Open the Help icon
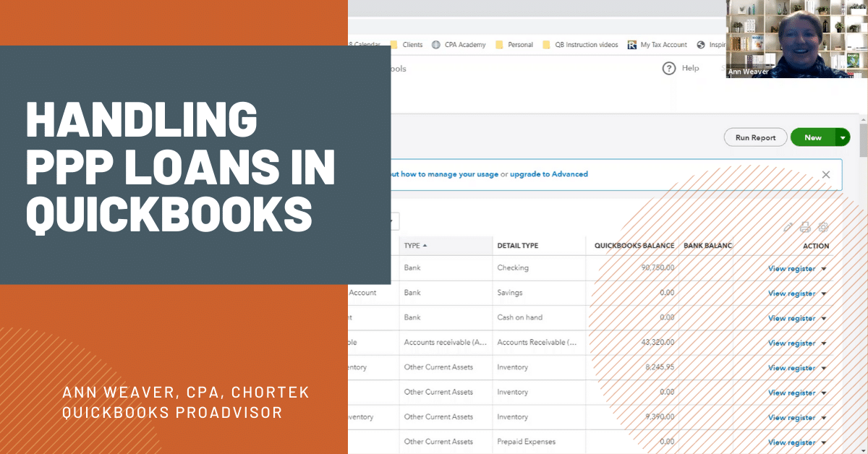Screen dimensions: 868x454 coord(669,68)
